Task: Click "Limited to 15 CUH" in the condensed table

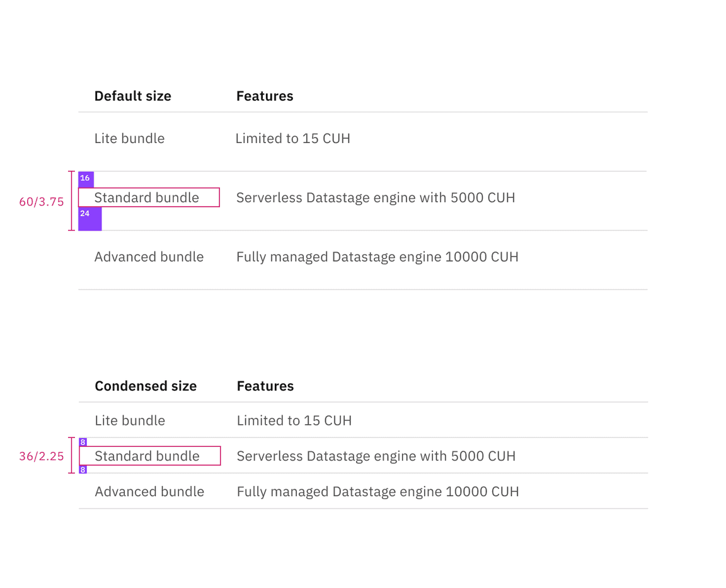Action: [x=294, y=420]
